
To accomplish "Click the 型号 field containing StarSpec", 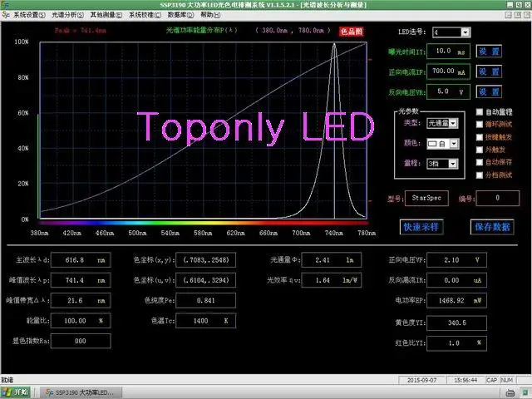I will (x=426, y=198).
